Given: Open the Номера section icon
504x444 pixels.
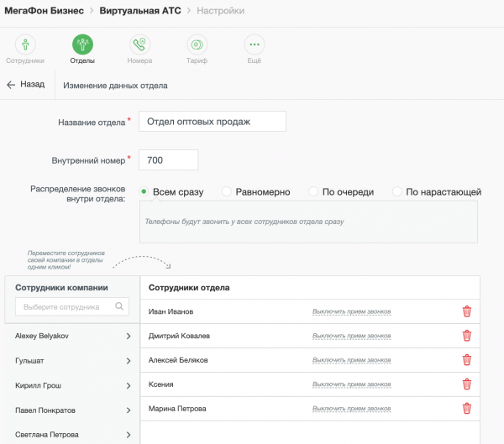Looking at the screenshot, I should [x=139, y=44].
